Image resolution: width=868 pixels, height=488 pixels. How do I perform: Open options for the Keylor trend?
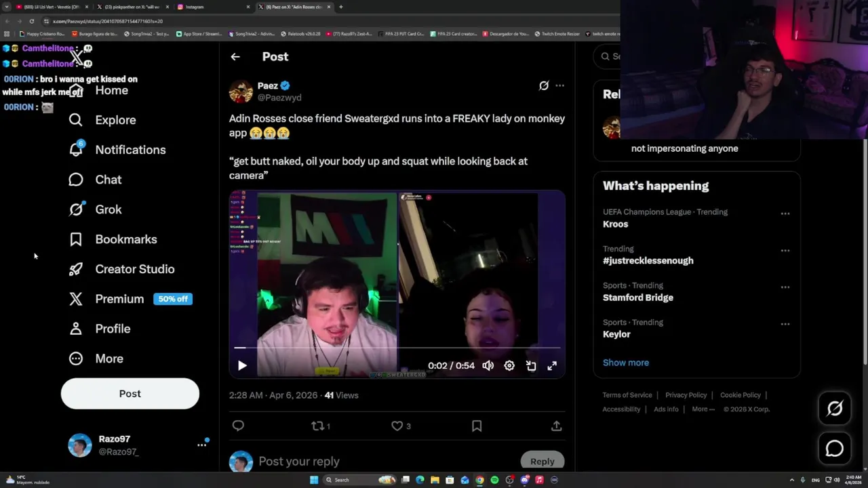coord(785,324)
